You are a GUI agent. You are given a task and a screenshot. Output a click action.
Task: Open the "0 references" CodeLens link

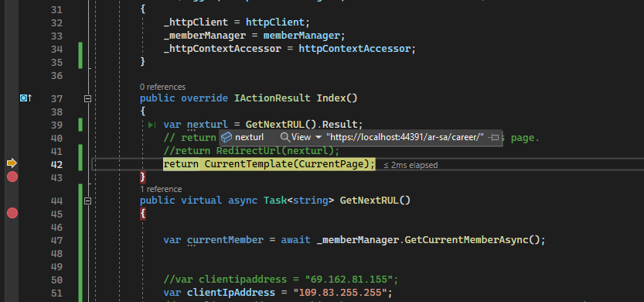162,87
